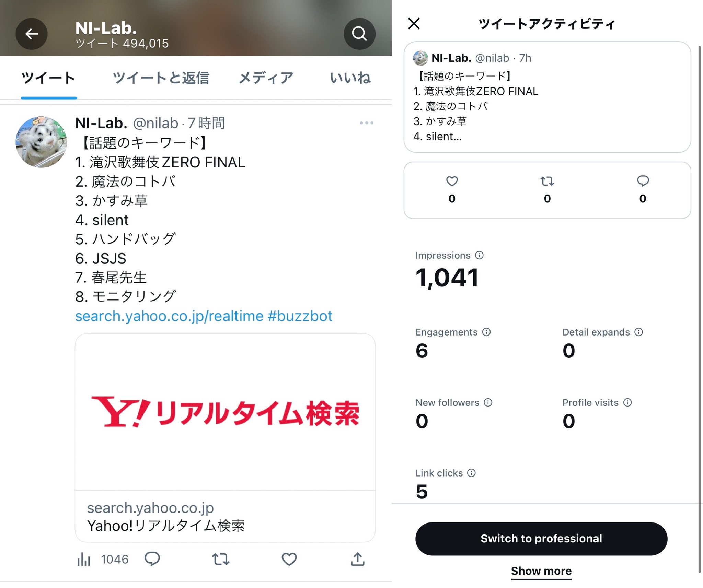Close the ツイートアクティビティ panel
The image size is (703, 588).
click(414, 24)
